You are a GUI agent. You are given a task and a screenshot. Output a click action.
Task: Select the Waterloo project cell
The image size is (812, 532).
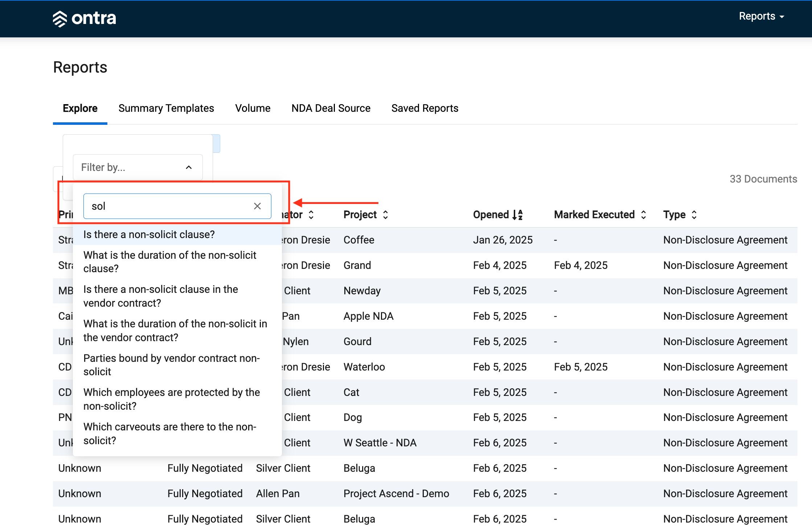(364, 367)
